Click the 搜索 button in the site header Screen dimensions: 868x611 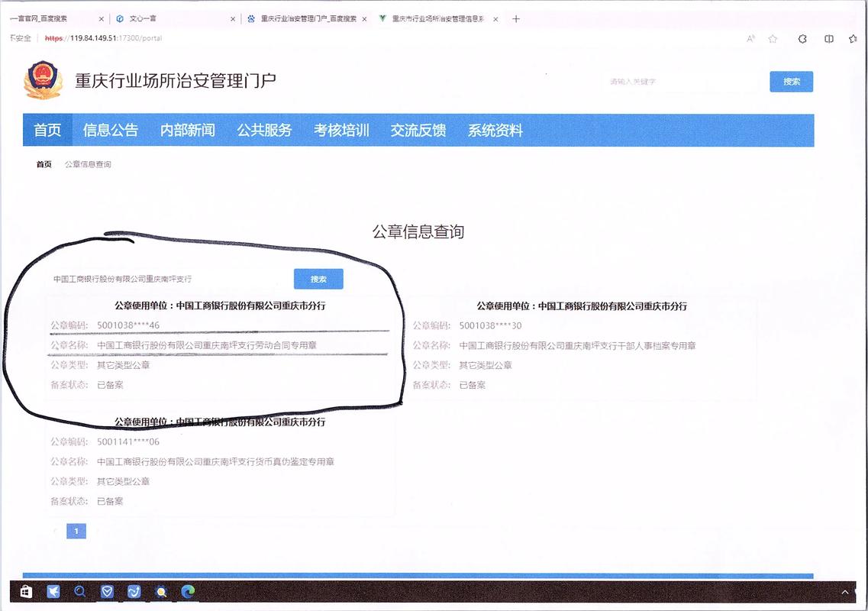(791, 82)
